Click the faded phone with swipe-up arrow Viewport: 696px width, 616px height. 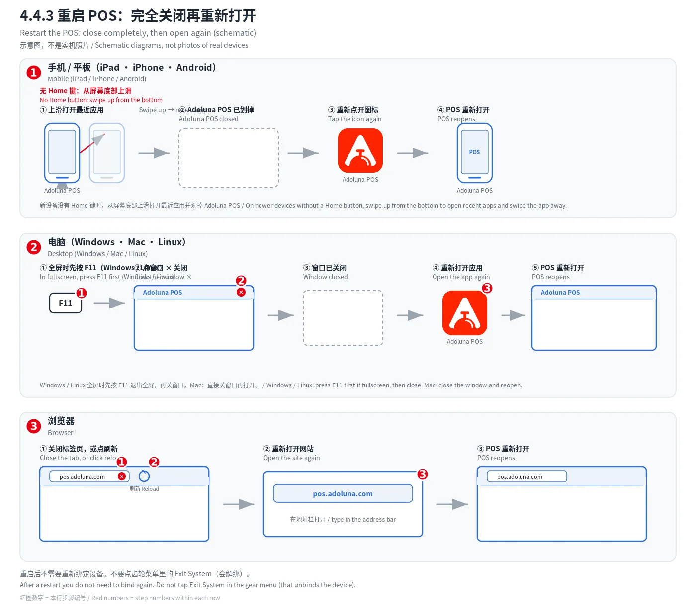point(107,153)
